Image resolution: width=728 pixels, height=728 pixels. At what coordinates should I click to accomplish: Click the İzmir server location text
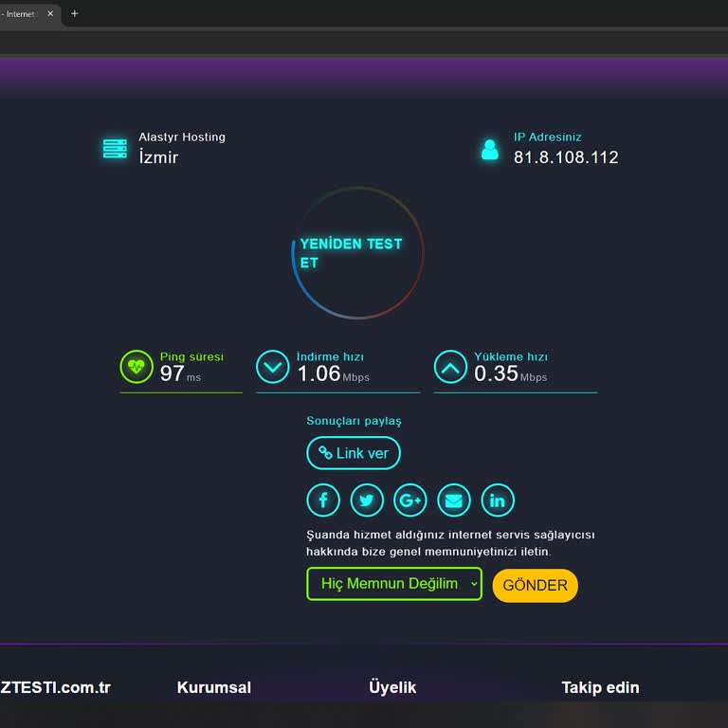point(158,156)
